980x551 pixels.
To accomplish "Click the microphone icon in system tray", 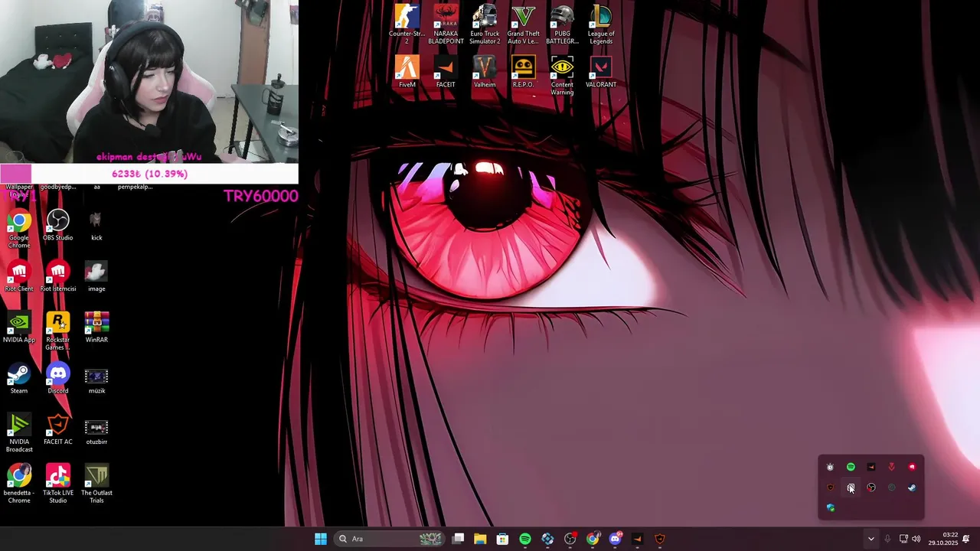I will pos(887,539).
